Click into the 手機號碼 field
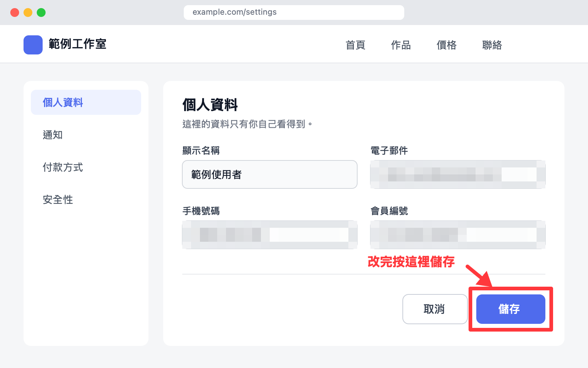The image size is (588, 368). tap(270, 235)
